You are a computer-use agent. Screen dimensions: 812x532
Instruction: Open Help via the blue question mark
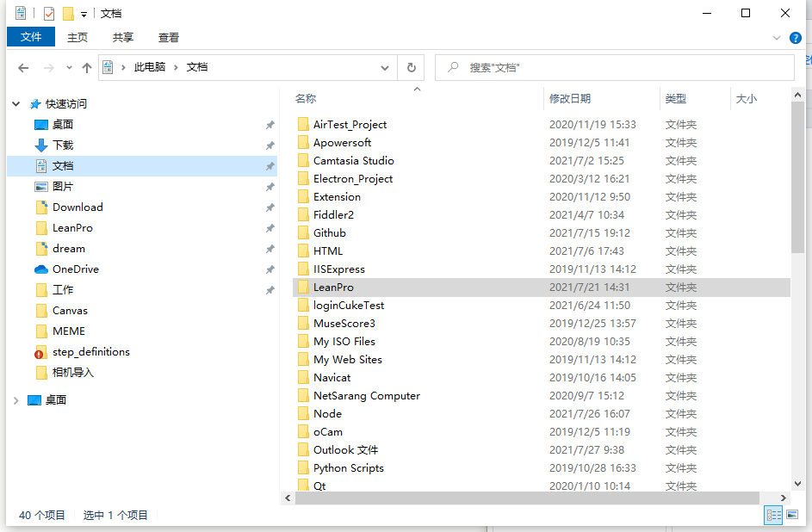tap(795, 38)
